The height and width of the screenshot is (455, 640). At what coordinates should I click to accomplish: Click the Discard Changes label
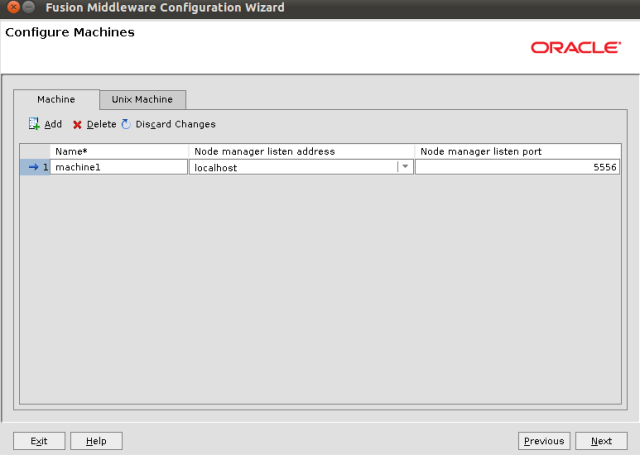[x=176, y=124]
